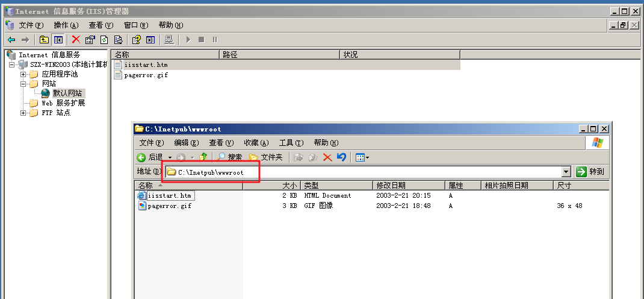This screenshot has width=644, height=299.
Task: Open 收藏(A) menu in Explorer window
Action: coord(256,143)
